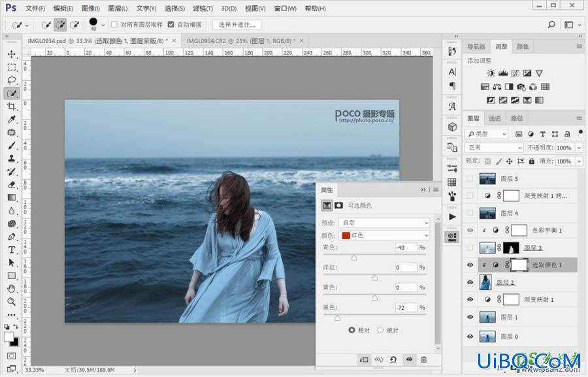This screenshot has height=377, width=588.
Task: Open the colors dropdown showing 红色
Action: coord(384,235)
